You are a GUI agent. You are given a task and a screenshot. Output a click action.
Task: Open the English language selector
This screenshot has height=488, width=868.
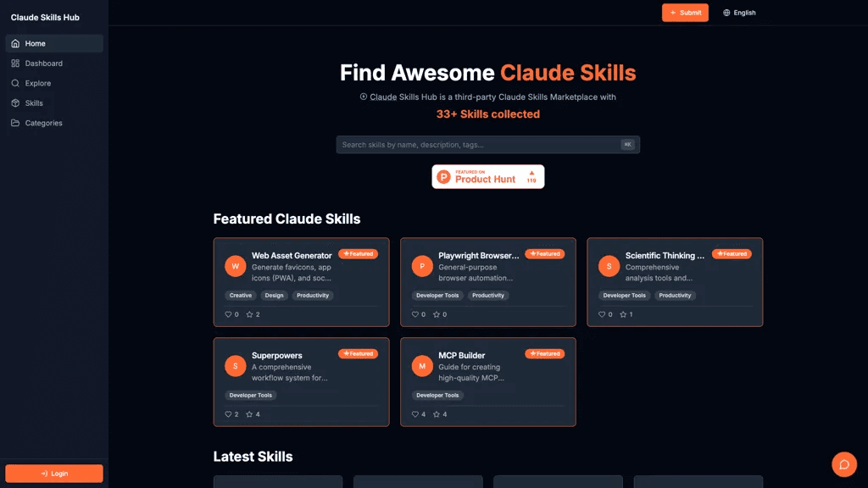[x=739, y=13]
